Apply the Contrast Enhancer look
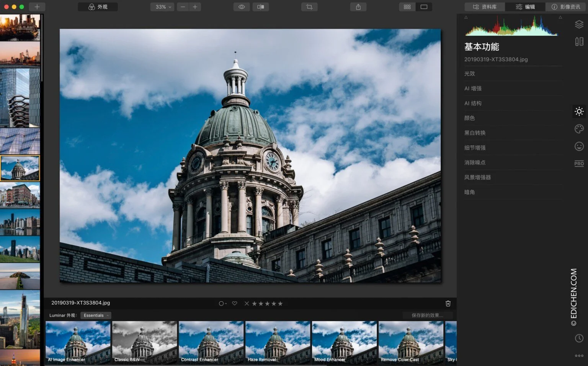Image resolution: width=588 pixels, height=366 pixels. pos(211,343)
